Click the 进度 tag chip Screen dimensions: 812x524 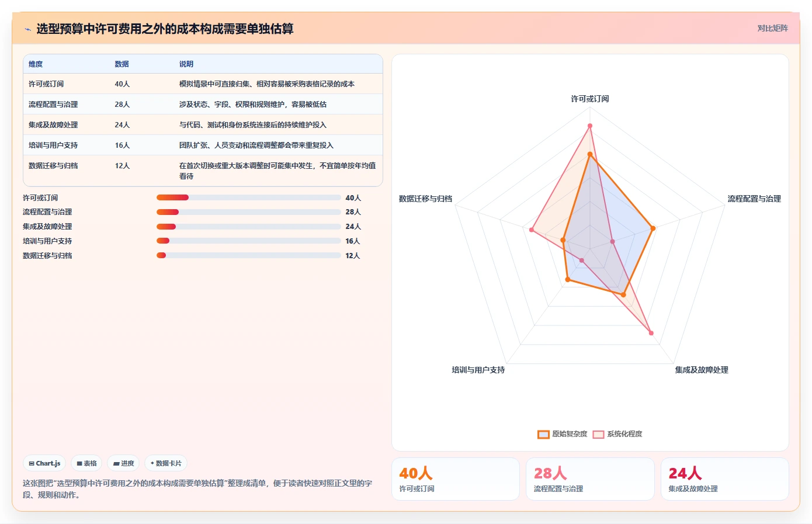click(123, 463)
